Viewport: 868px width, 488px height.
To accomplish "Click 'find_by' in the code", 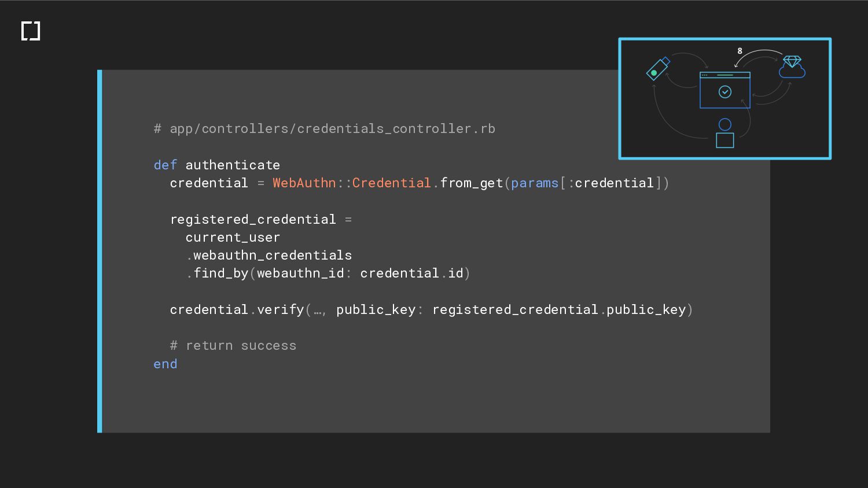I will click(220, 273).
